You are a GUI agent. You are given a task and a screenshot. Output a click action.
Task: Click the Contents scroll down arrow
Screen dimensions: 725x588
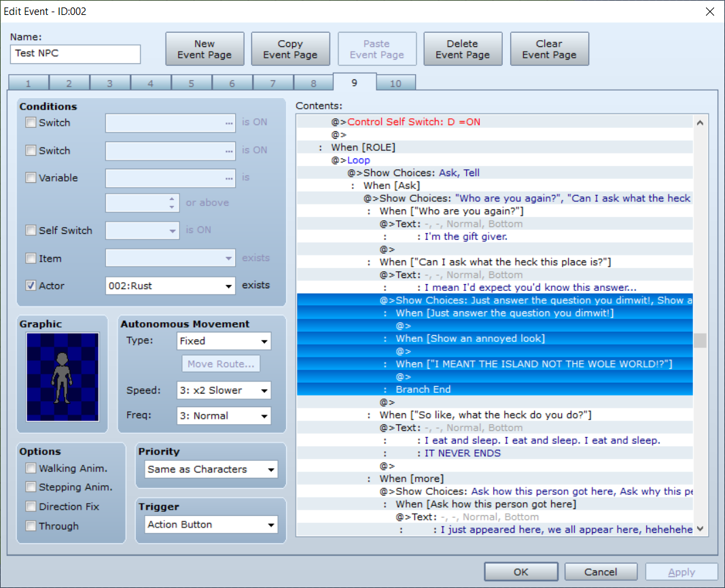coord(700,528)
